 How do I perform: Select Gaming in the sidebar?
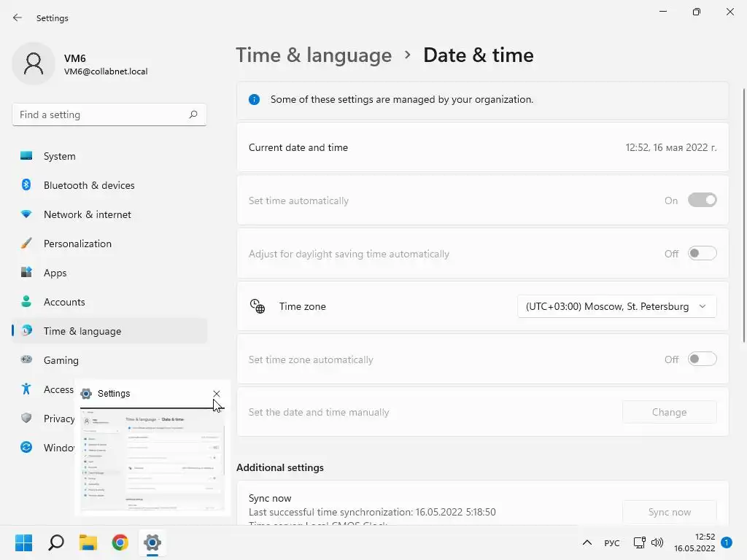pyautogui.click(x=109, y=360)
